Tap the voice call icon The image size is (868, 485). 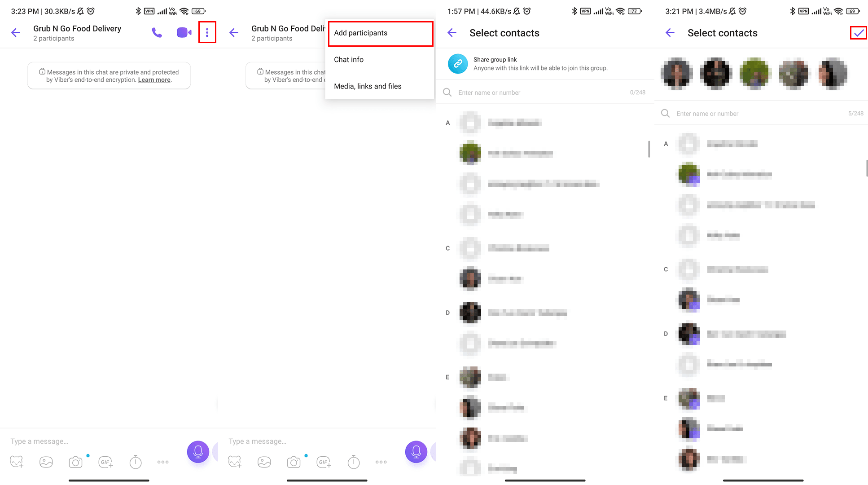click(x=156, y=32)
